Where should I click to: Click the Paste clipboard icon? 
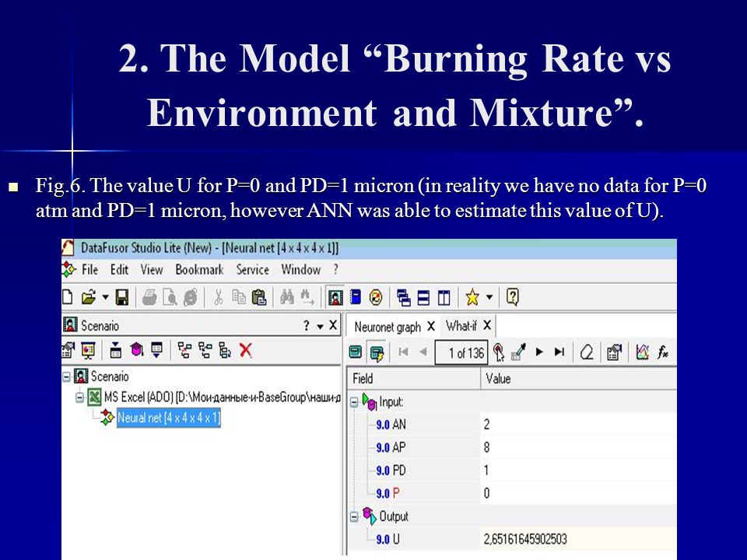click(258, 298)
